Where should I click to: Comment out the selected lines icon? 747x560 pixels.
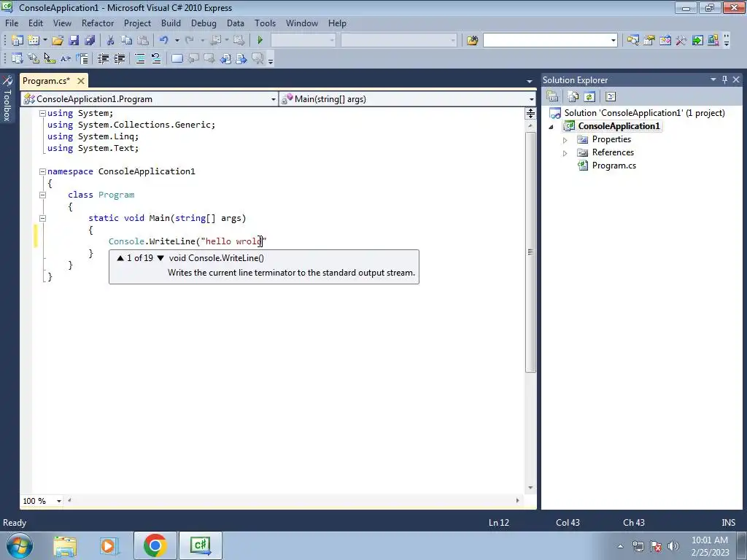coord(140,58)
